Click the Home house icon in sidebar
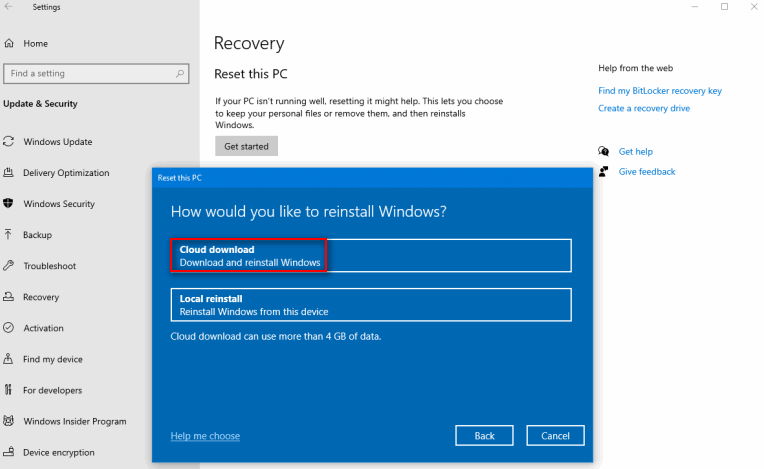Image resolution: width=764 pixels, height=469 pixels. [x=9, y=43]
